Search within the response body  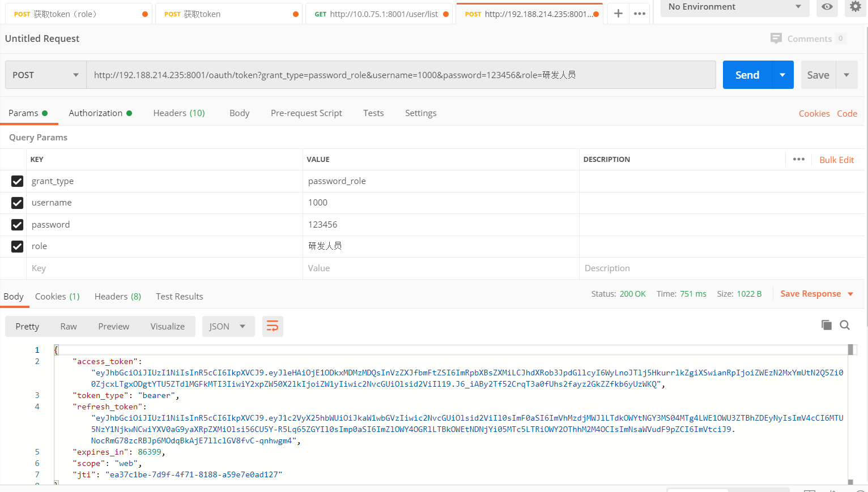845,325
